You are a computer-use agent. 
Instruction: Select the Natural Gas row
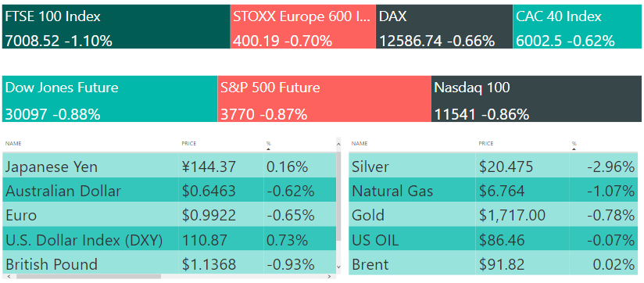tap(495, 191)
